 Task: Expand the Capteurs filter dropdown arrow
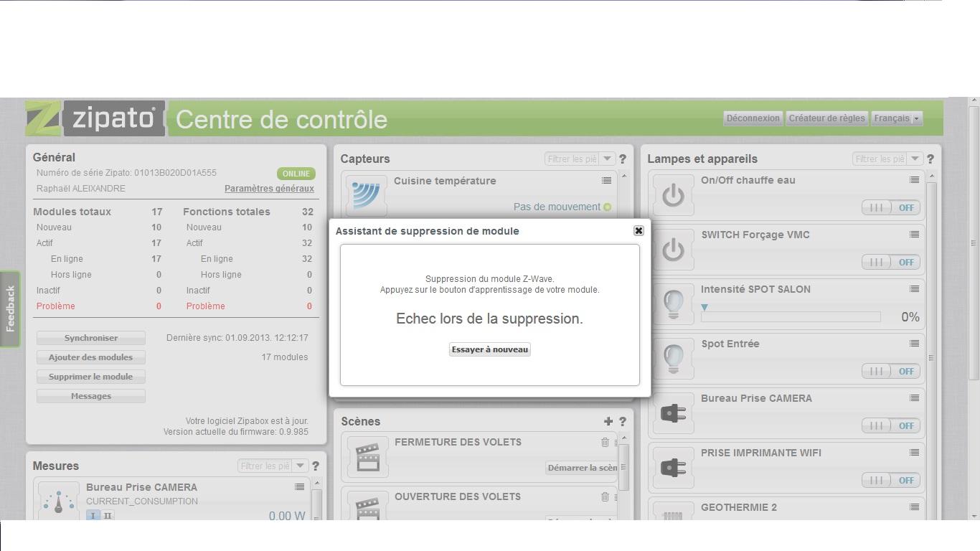tap(607, 159)
